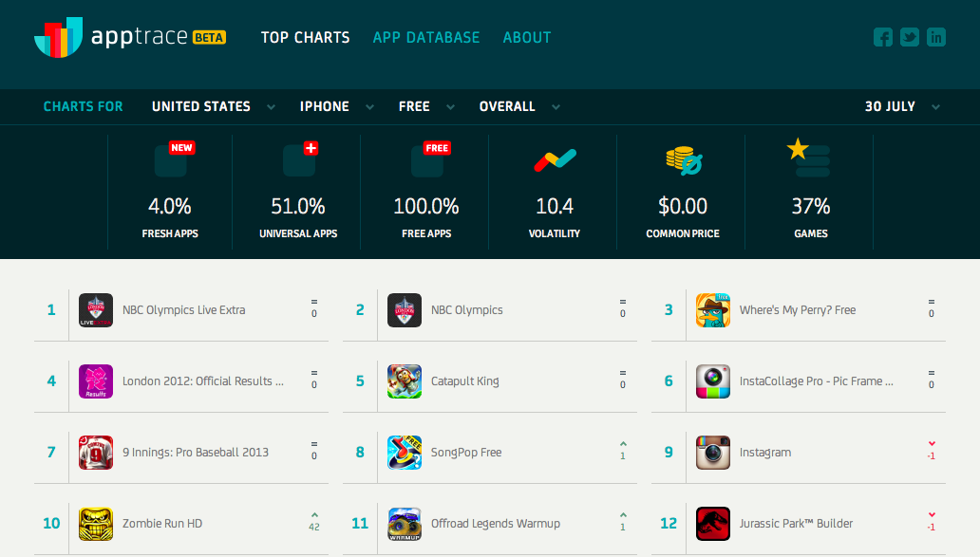Click the 51.0% universal apps value

(x=298, y=206)
